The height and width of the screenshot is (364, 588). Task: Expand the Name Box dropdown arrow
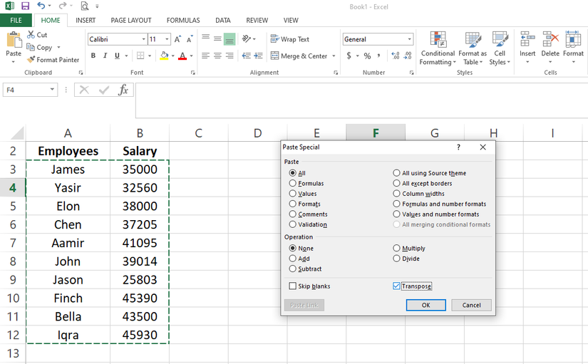52,90
